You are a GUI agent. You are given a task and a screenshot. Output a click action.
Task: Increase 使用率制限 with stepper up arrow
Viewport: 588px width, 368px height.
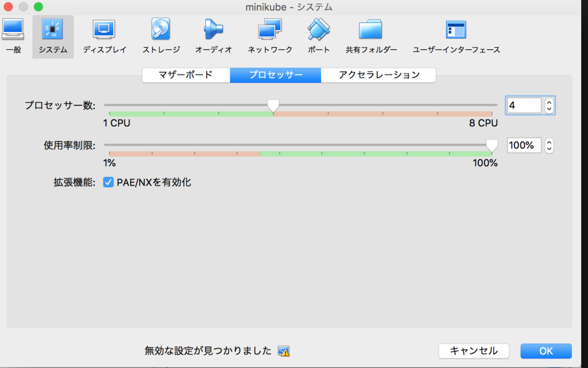point(549,142)
